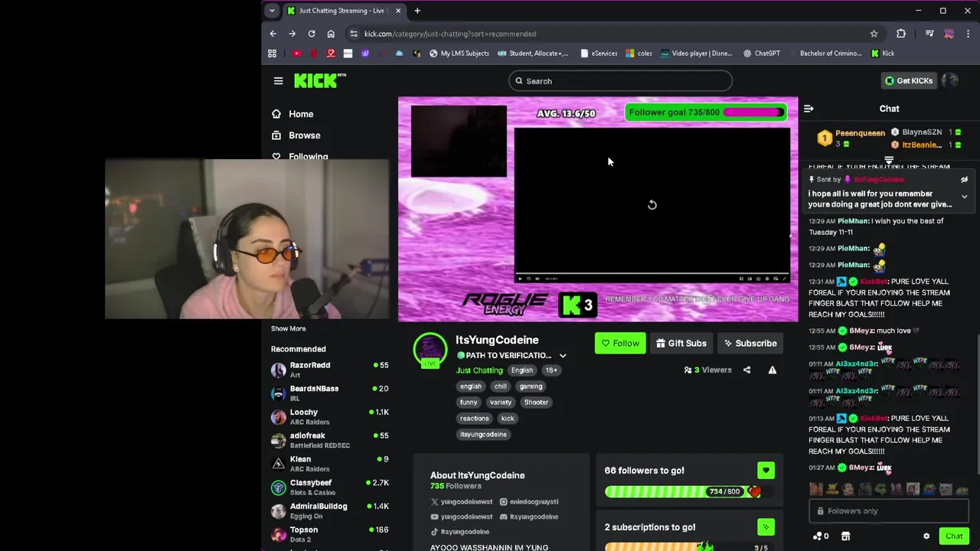Open the ItsYungCodeine channel avatar
The width and height of the screenshot is (980, 551).
point(430,350)
